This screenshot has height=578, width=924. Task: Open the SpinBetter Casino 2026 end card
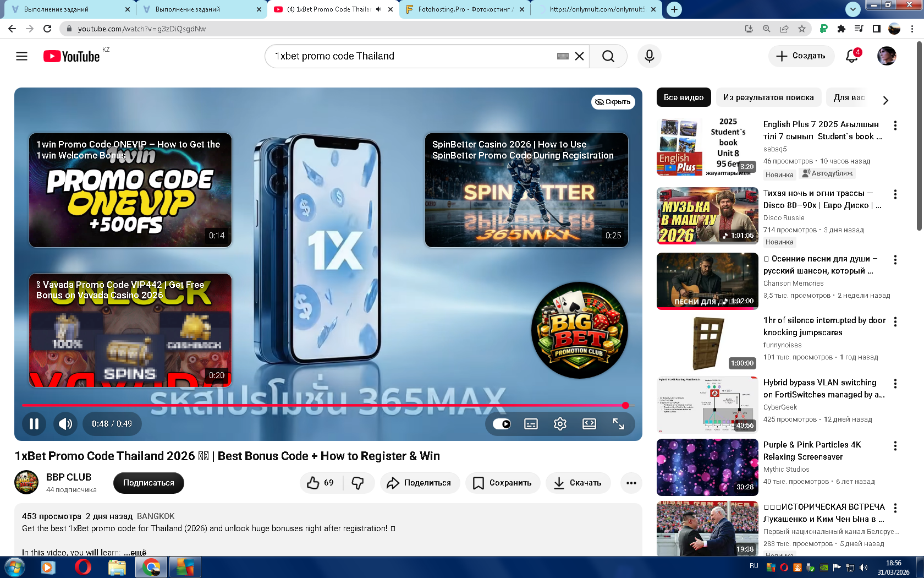(526, 190)
